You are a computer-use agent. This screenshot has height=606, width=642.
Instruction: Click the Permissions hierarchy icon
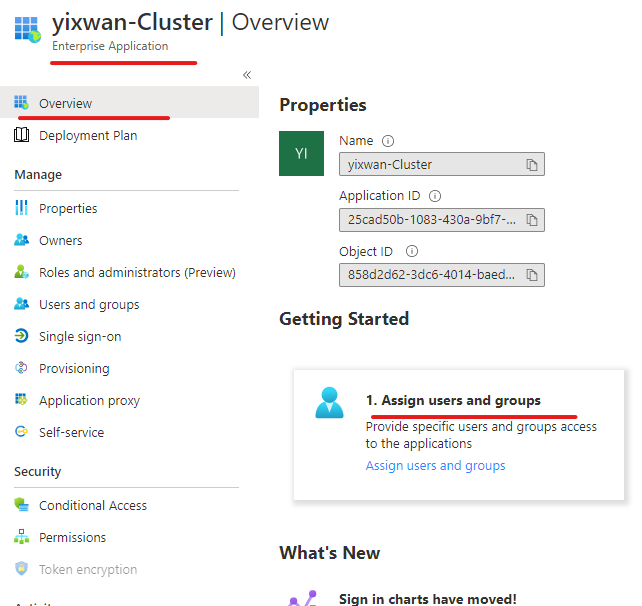(x=21, y=536)
